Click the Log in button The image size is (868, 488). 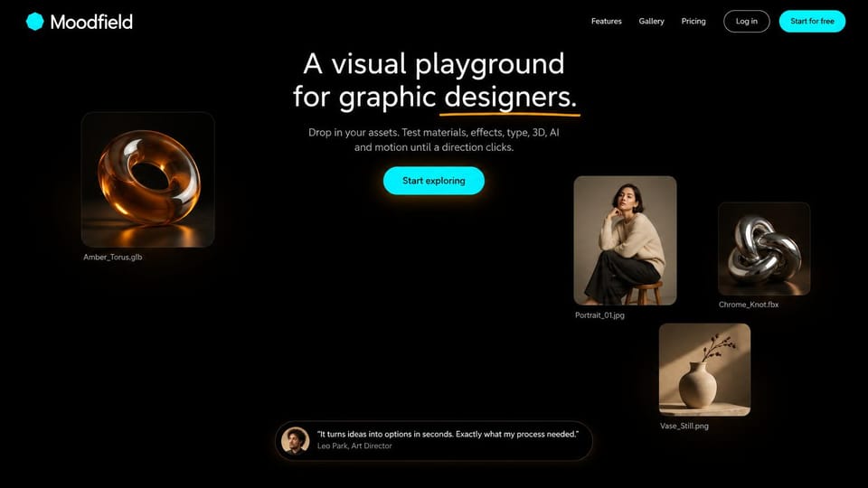(746, 21)
